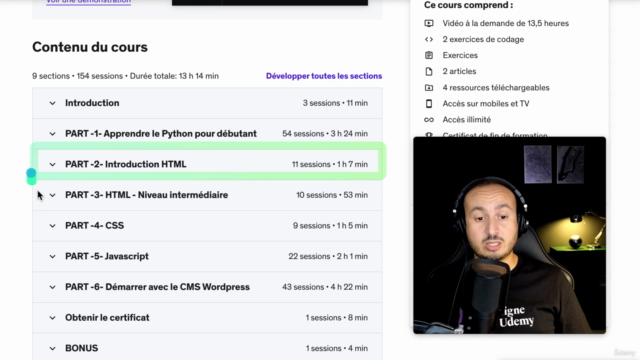Open PART -5- Javascript title
Screen dimensions: 640x360
(x=107, y=256)
